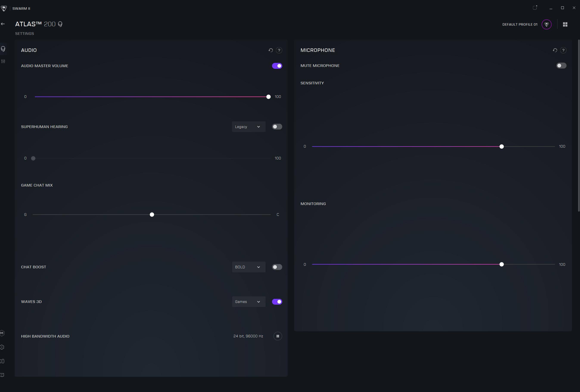Open Windows sound settings for High Bandwidth Audio

278,336
